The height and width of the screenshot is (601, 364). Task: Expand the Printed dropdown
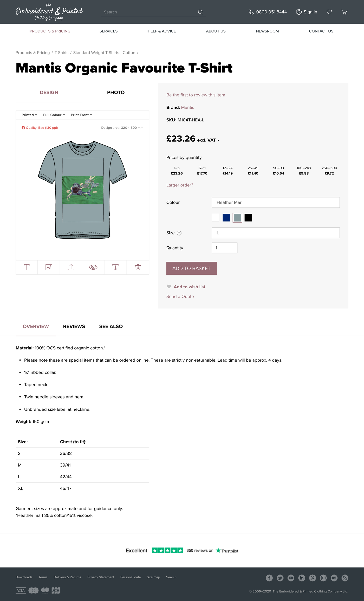coord(29,115)
